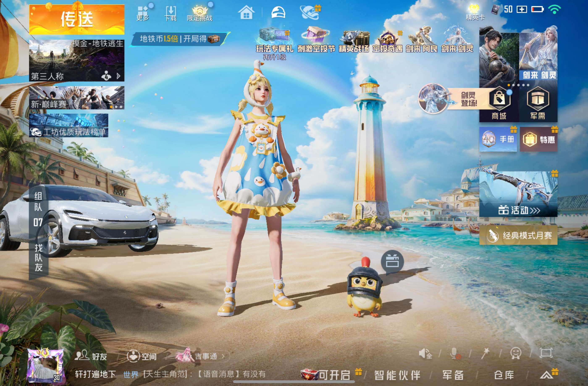This screenshot has width=588, height=386.
Task: Expand the 吉事通 chevron
Action: pyautogui.click(x=223, y=356)
